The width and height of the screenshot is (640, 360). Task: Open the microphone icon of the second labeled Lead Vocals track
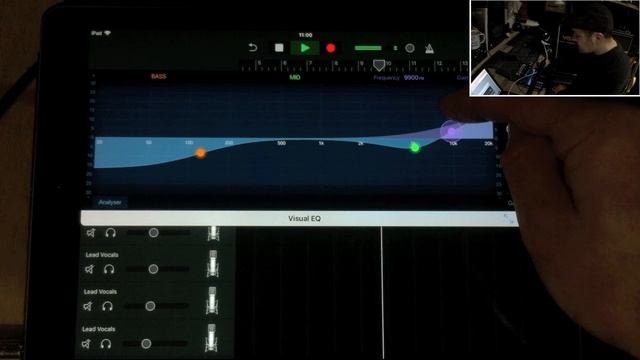point(211,300)
